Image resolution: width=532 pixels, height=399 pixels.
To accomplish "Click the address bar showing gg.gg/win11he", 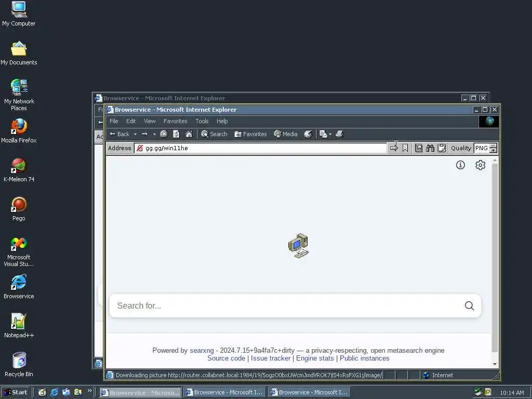I will point(261,148).
